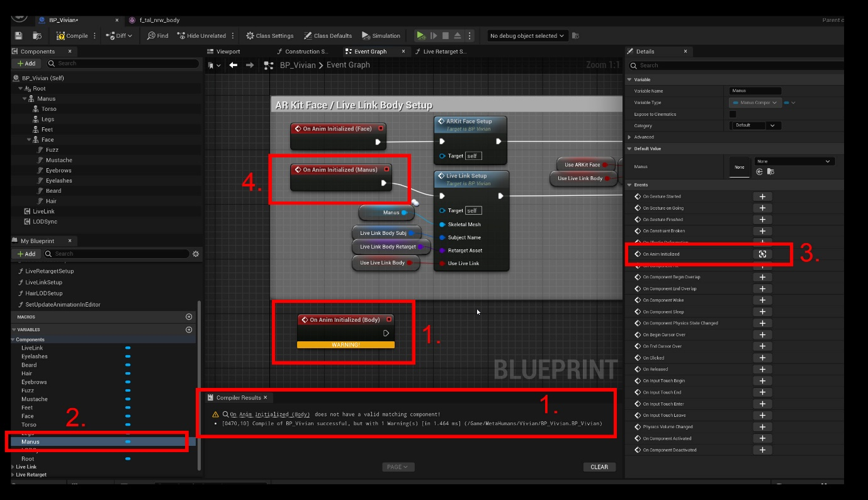The image size is (868, 500).
Task: Use the selected asset arrow icon under None
Action: click(x=760, y=171)
